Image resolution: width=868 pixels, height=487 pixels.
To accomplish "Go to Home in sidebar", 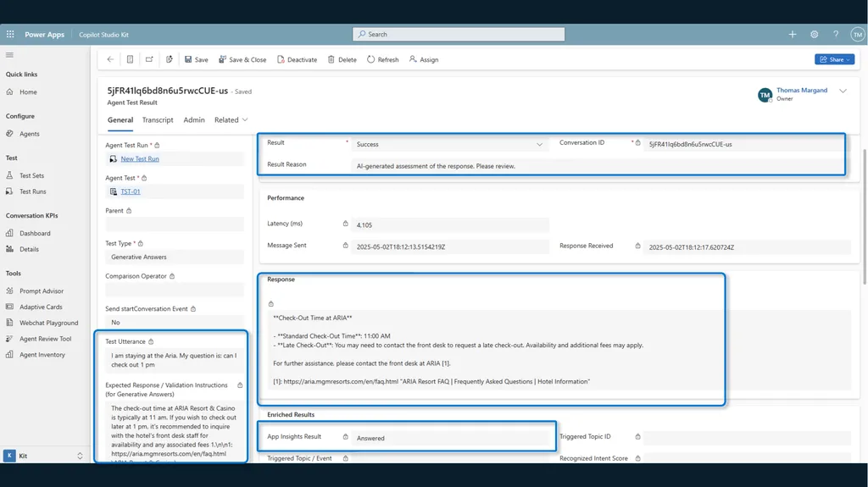I will [28, 91].
